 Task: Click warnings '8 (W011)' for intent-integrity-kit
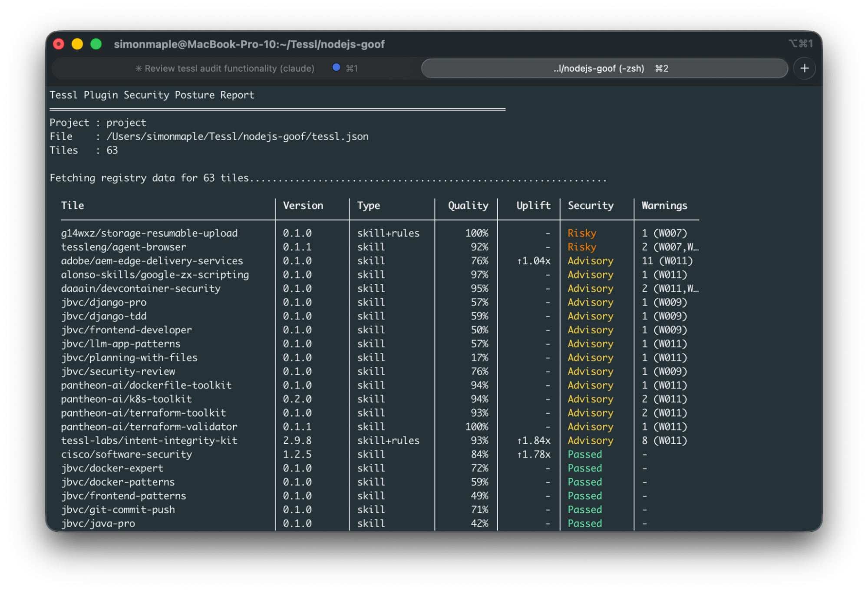click(664, 441)
